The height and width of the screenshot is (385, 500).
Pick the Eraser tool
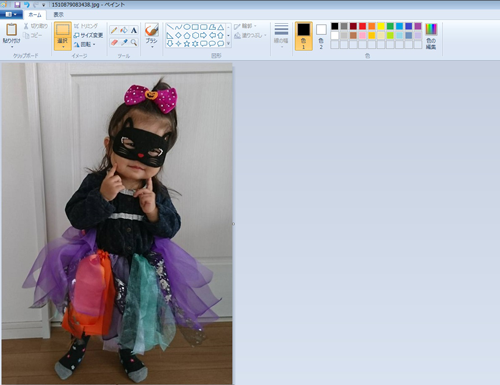click(x=114, y=42)
